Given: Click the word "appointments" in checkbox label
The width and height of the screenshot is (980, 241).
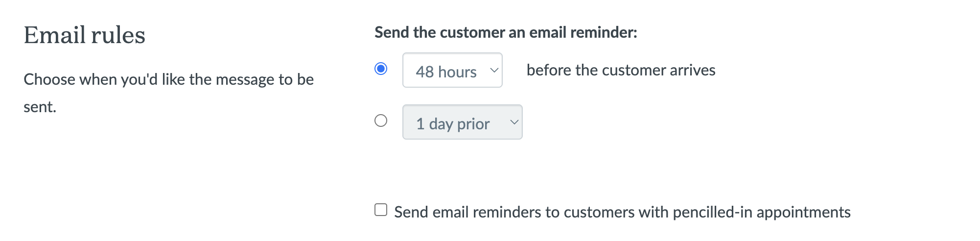Looking at the screenshot, I should [803, 212].
